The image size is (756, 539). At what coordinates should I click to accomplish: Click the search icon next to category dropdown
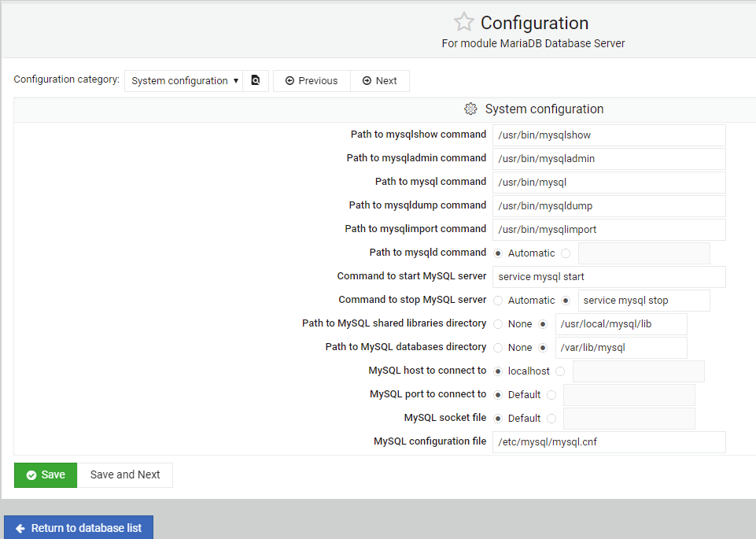coord(256,80)
